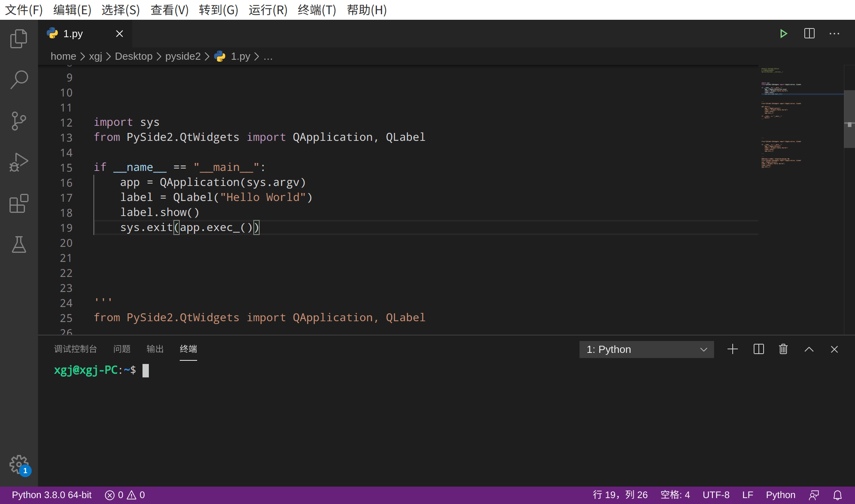Toggle notifications bell in status bar

tap(838, 495)
